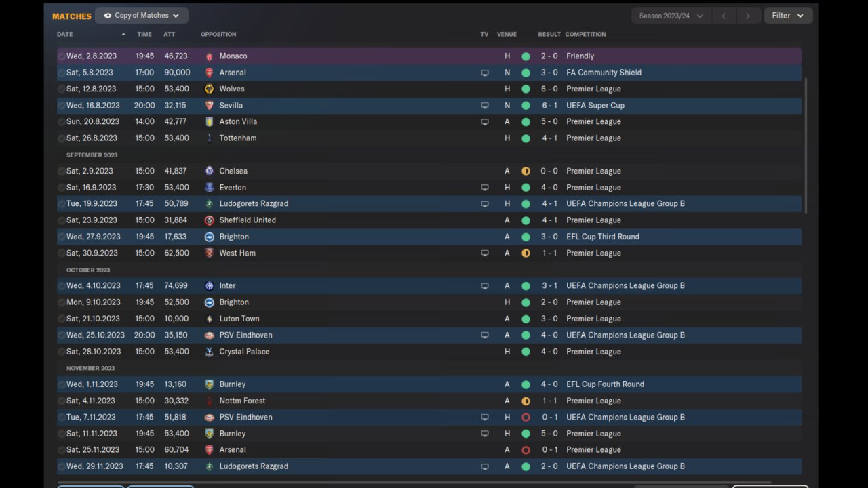Open the Season 2023/24 dropdown
868x488 pixels.
(x=671, y=16)
